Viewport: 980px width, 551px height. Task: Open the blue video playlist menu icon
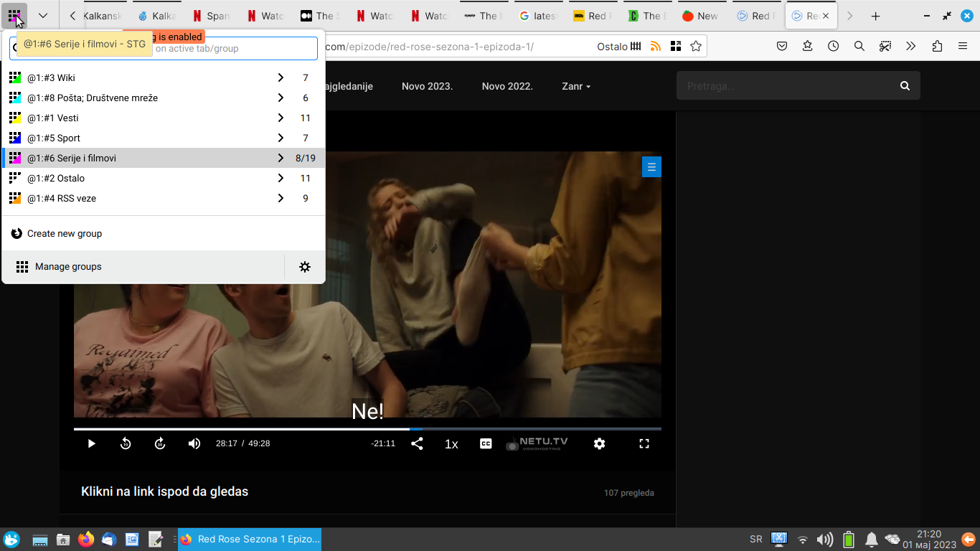click(651, 167)
